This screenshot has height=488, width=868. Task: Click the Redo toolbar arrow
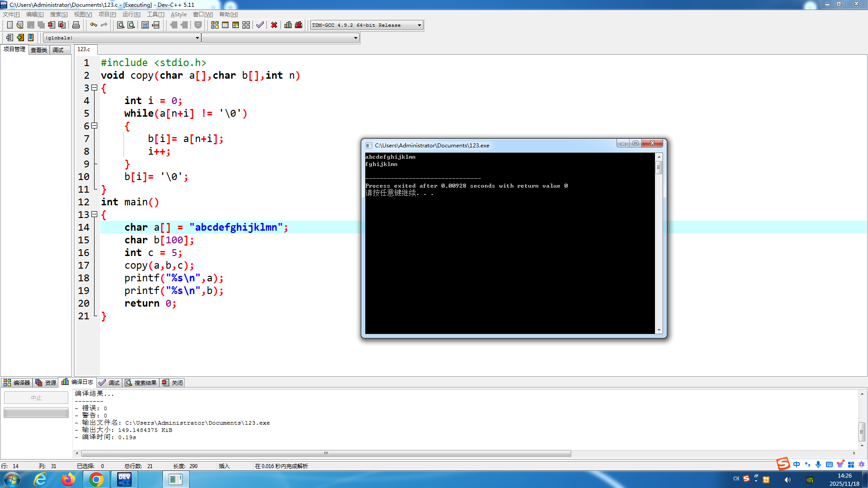tap(104, 25)
